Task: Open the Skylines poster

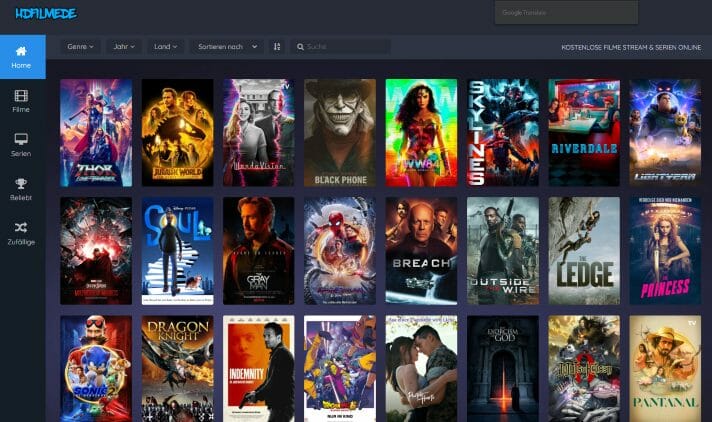Action: pyautogui.click(x=503, y=133)
